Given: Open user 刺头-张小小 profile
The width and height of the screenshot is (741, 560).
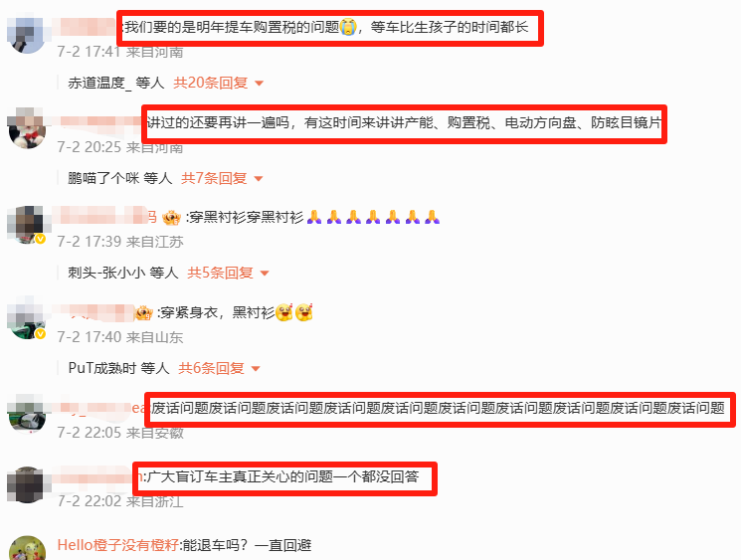Looking at the screenshot, I should (106, 274).
